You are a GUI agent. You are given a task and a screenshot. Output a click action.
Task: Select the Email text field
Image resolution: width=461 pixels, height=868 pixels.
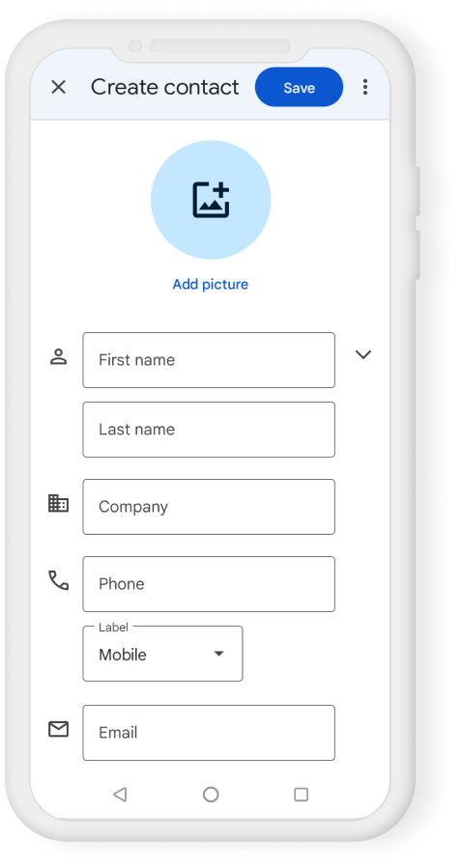[x=209, y=733]
